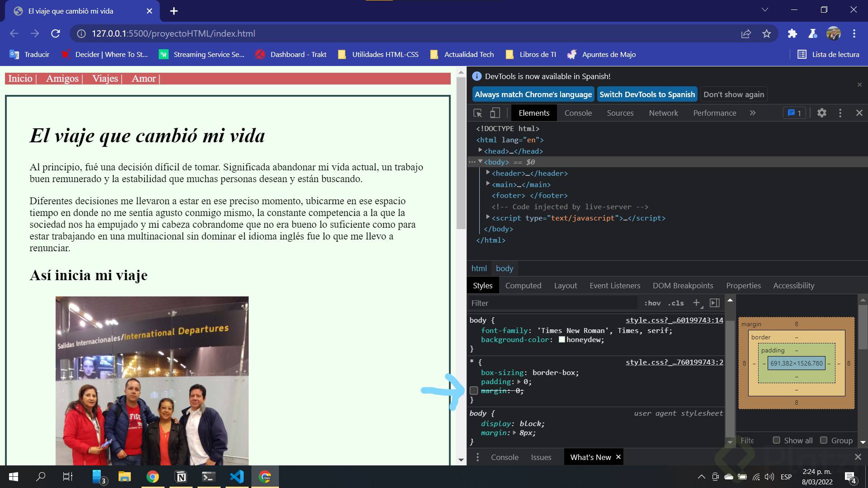Collapse the body element node
868x488 pixels.
[480, 161]
